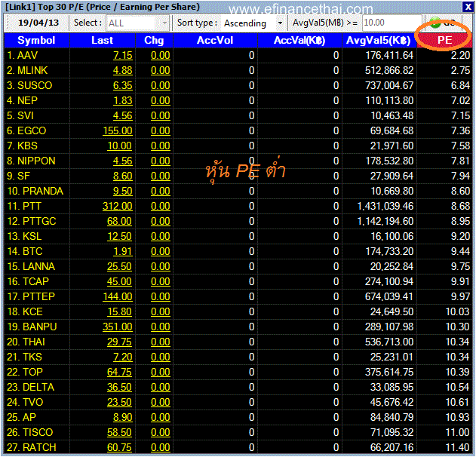Click RATCH PE value 11.40
Screen dimensions: 476x457
click(458, 448)
